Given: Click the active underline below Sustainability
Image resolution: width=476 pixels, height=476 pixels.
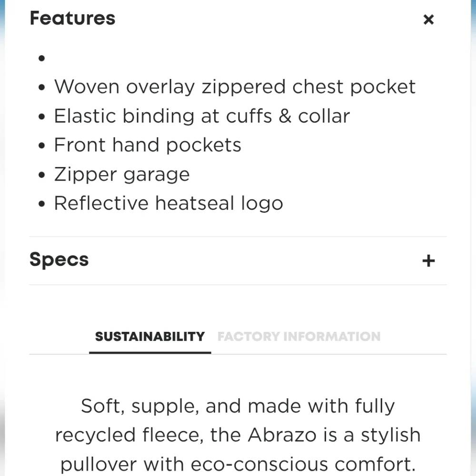Looking at the screenshot, I should tap(150, 352).
